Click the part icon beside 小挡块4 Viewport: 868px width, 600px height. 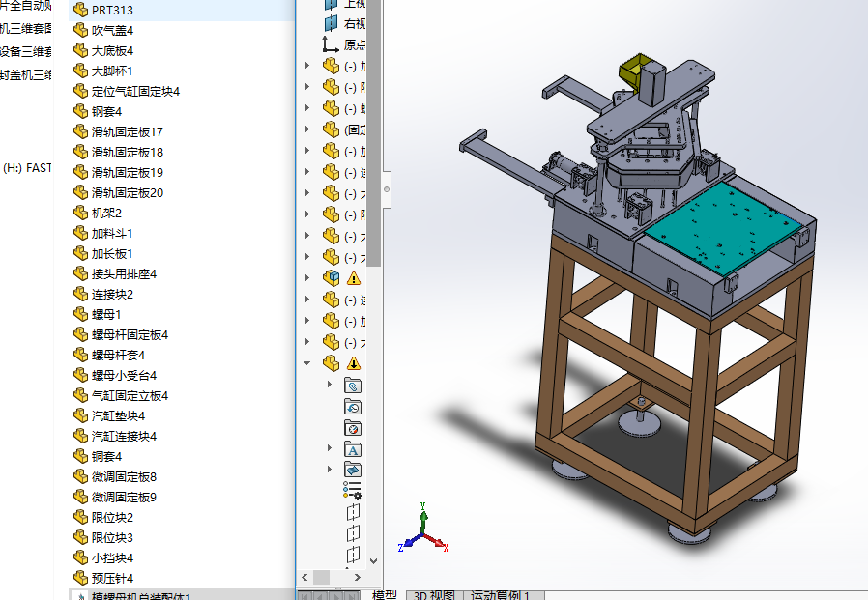point(81,557)
